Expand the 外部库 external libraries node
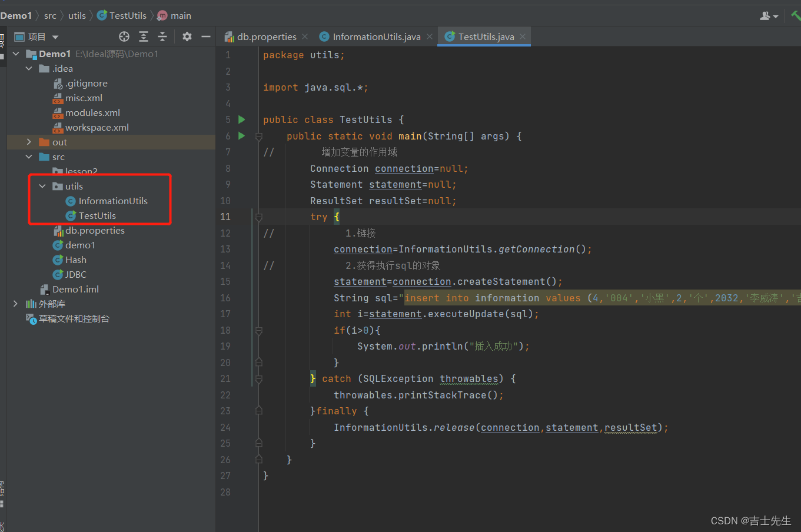 16,304
